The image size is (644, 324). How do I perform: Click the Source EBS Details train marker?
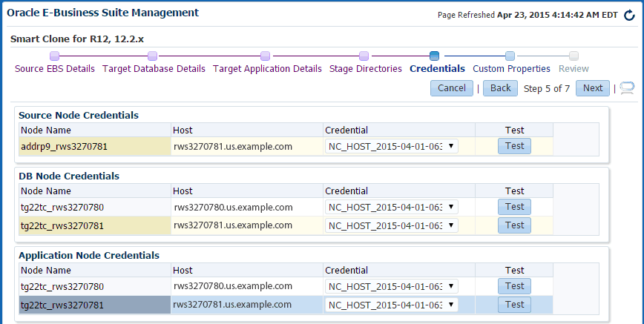tap(55, 56)
